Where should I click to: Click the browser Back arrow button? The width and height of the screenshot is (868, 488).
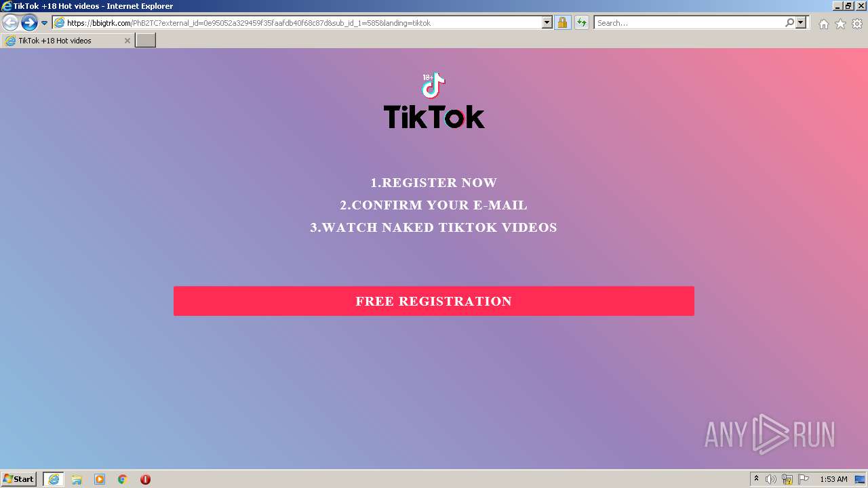tap(10, 23)
